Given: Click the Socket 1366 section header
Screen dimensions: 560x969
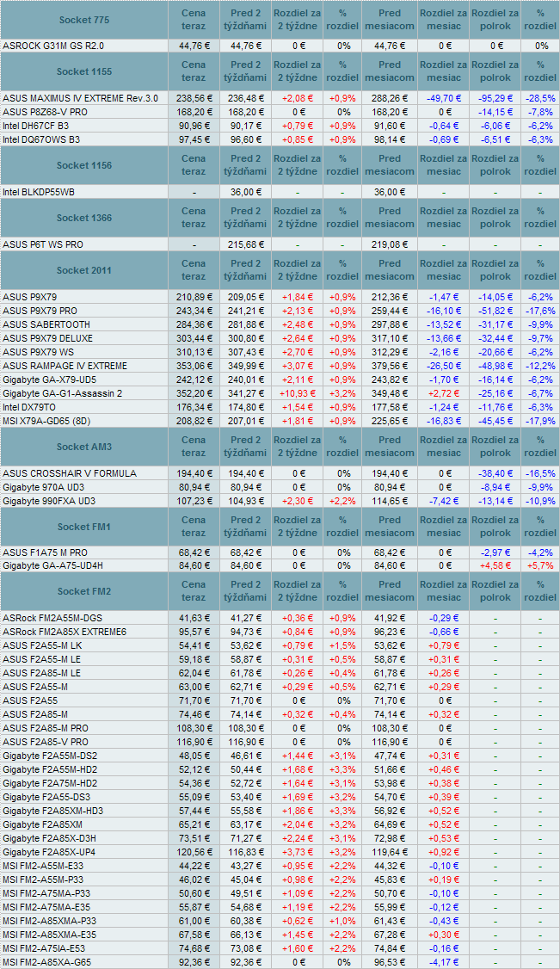Looking at the screenshot, I should click(x=84, y=218).
